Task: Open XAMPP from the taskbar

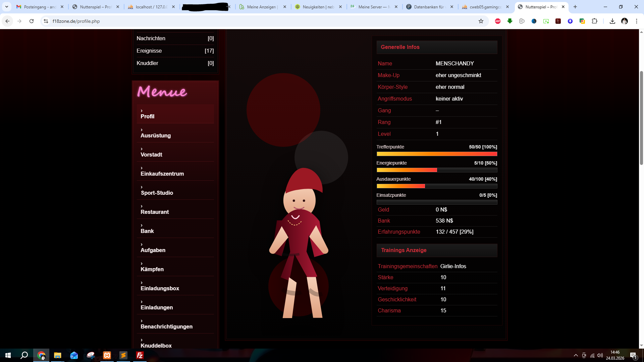Action: (107, 355)
